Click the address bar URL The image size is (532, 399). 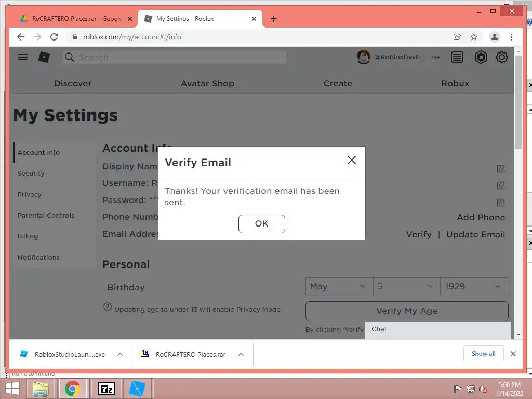coord(132,37)
